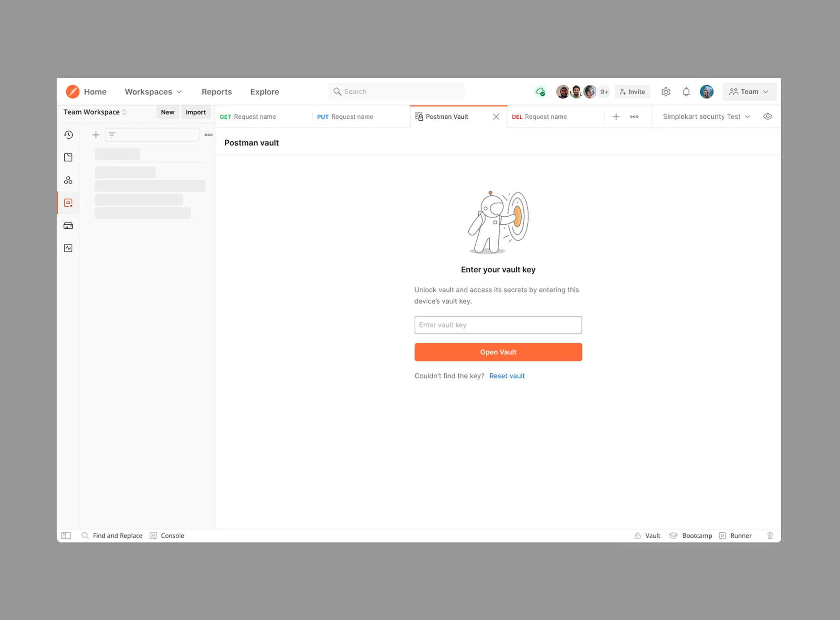Click the plus icon in sidebar
Screen dimensions: 840x620
[x=96, y=135]
